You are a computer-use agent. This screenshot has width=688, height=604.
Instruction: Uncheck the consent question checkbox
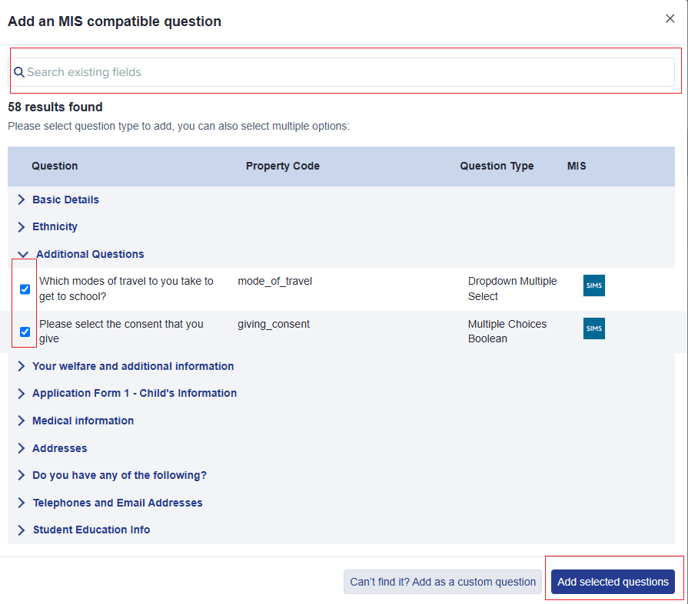(x=25, y=332)
